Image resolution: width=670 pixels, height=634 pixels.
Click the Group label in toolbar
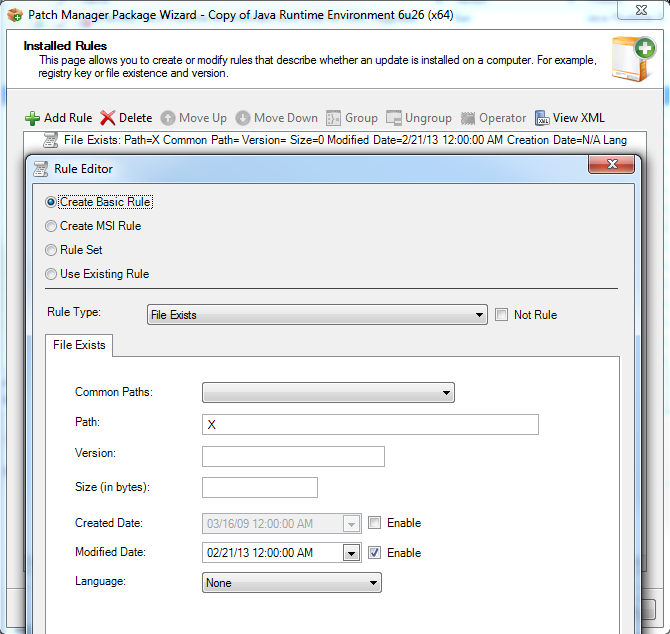click(x=361, y=118)
